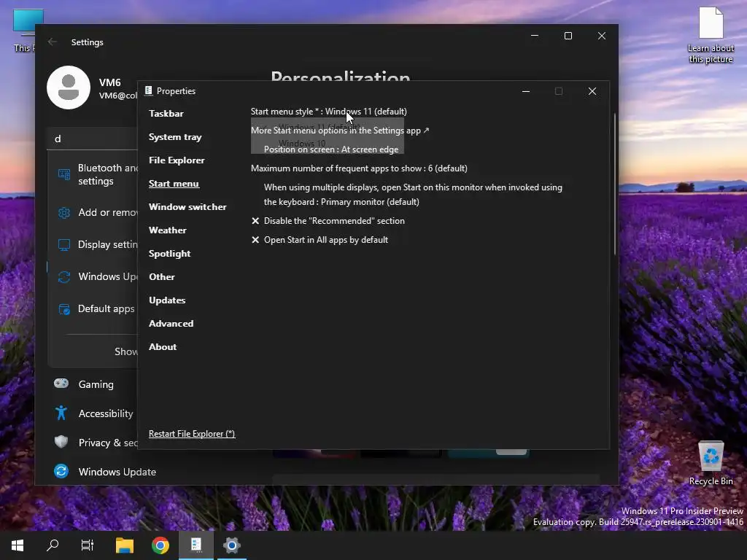The image size is (747, 560).
Task: Open Windows Update in Settings sidebar
Action: click(105, 472)
